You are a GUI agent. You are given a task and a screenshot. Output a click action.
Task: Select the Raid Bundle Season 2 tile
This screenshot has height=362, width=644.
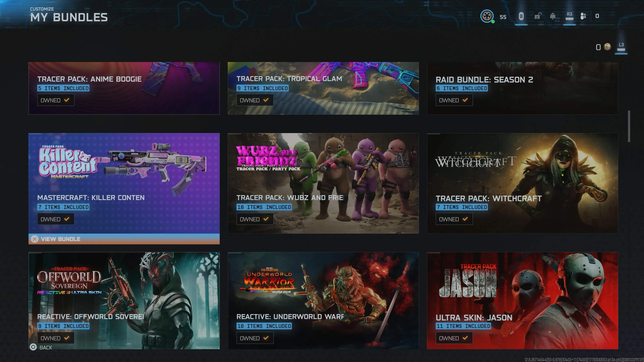point(523,88)
